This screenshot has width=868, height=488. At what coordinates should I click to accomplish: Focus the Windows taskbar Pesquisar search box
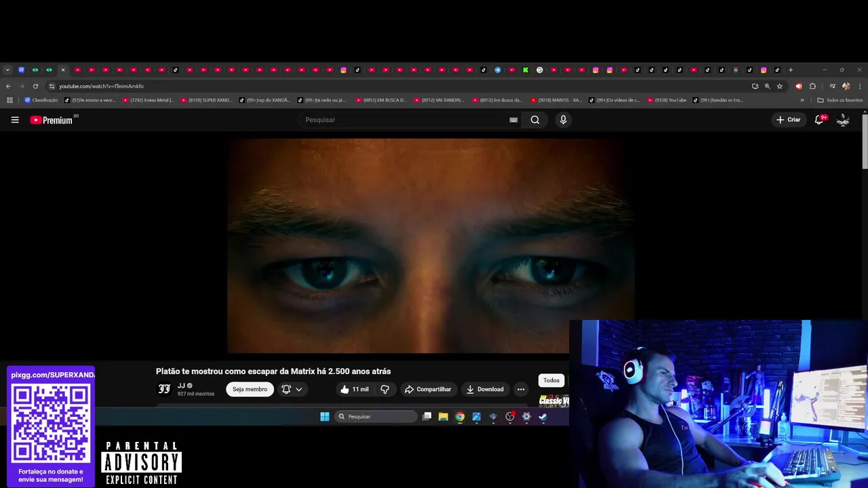pyautogui.click(x=376, y=417)
